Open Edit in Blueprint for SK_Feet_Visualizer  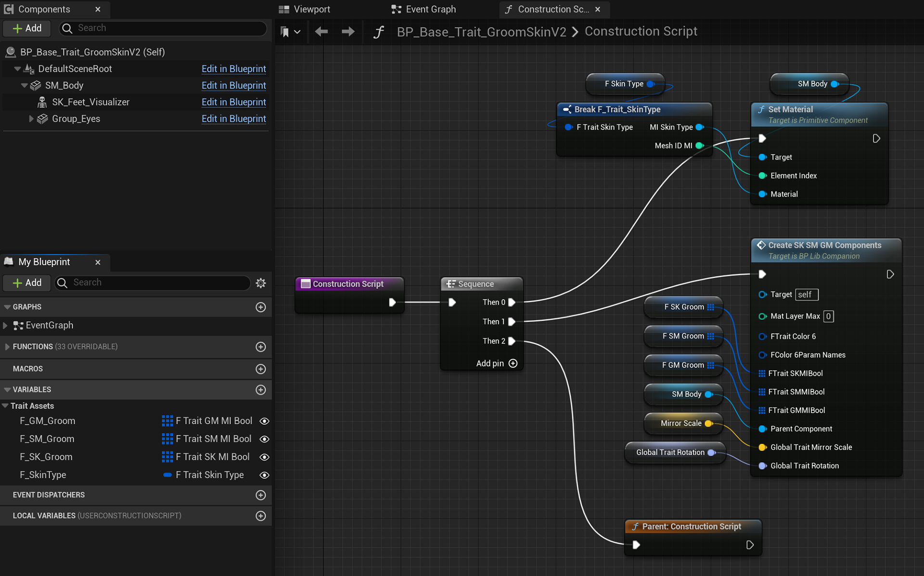click(233, 102)
